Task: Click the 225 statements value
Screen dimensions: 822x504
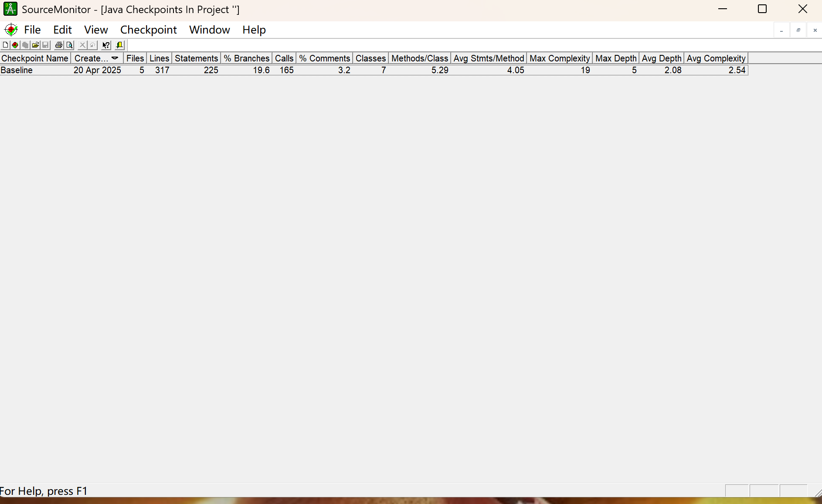Action: tap(211, 70)
